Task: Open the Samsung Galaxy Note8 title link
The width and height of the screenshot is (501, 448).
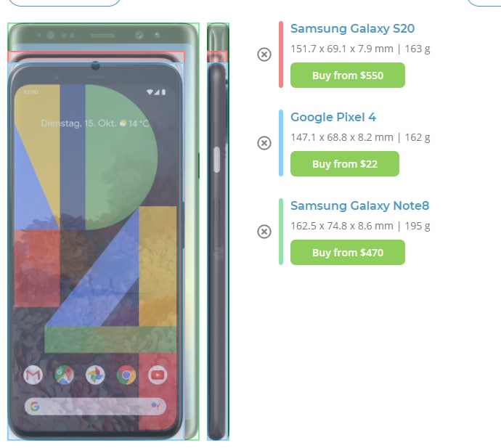Action: (x=359, y=205)
